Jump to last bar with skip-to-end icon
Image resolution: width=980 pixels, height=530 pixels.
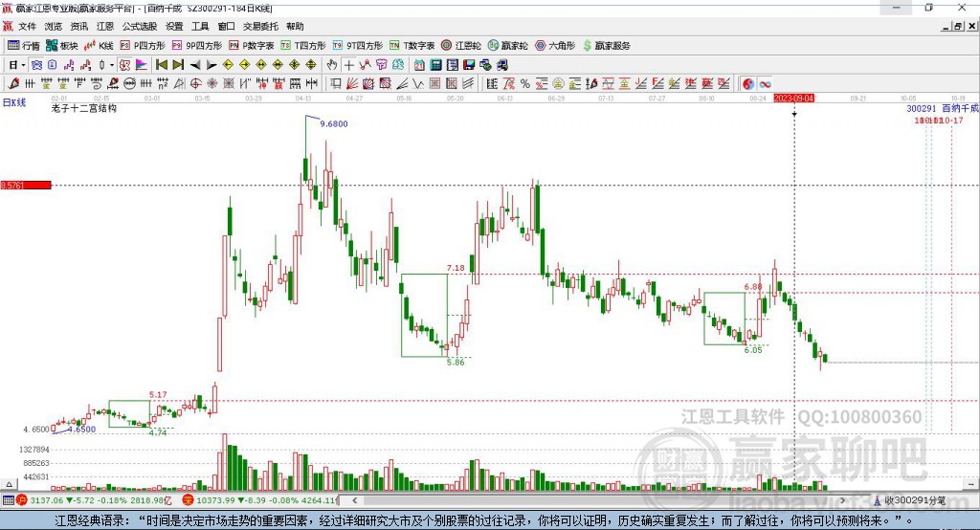point(178,65)
